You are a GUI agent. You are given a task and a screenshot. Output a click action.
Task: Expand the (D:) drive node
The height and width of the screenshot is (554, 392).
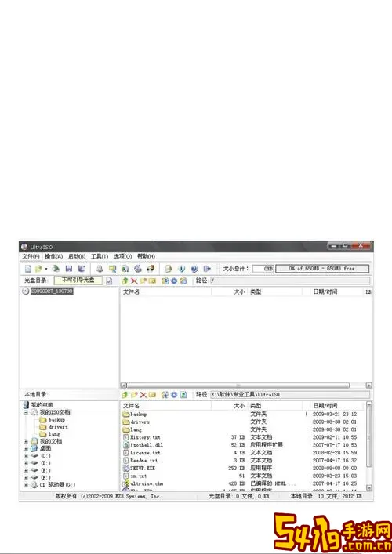point(26,463)
